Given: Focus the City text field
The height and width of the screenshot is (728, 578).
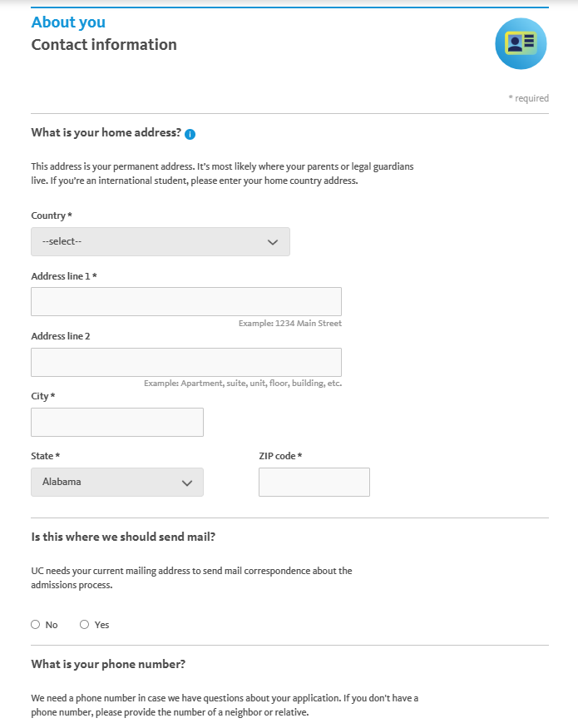Looking at the screenshot, I should click(117, 422).
